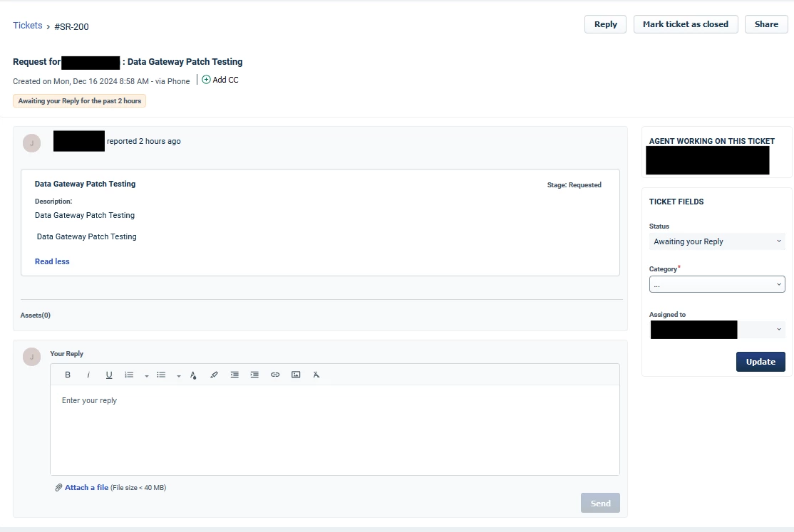The image size is (794, 532).
Task: Share this ticket
Action: [x=766, y=24]
